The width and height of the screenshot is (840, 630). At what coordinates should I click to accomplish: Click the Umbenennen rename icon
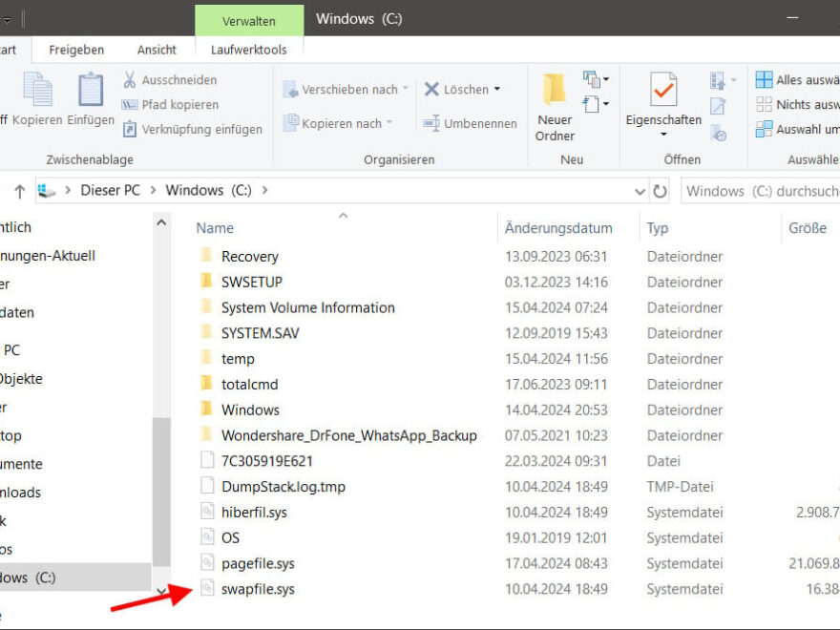pos(430,123)
